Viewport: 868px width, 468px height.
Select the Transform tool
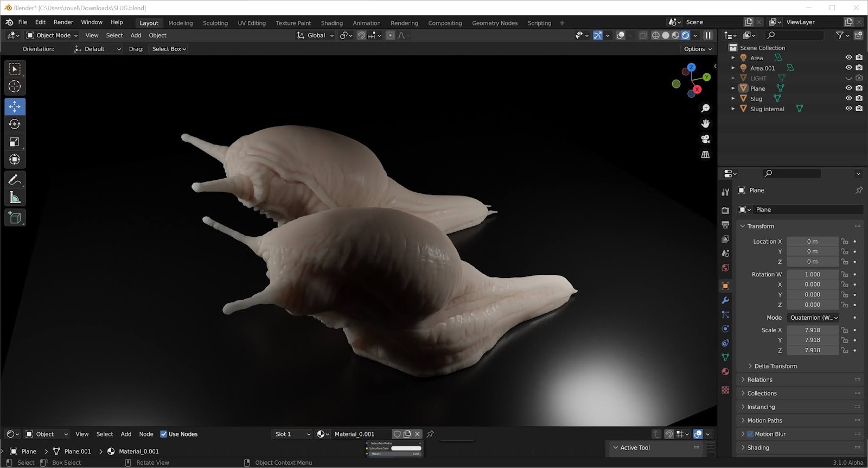(x=15, y=160)
